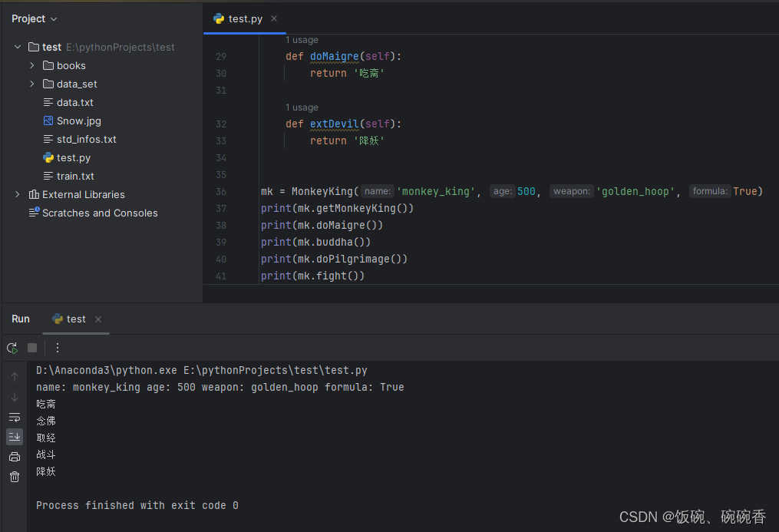
Task: Click print(mk.getMonkeyKing()) line
Action: click(338, 208)
